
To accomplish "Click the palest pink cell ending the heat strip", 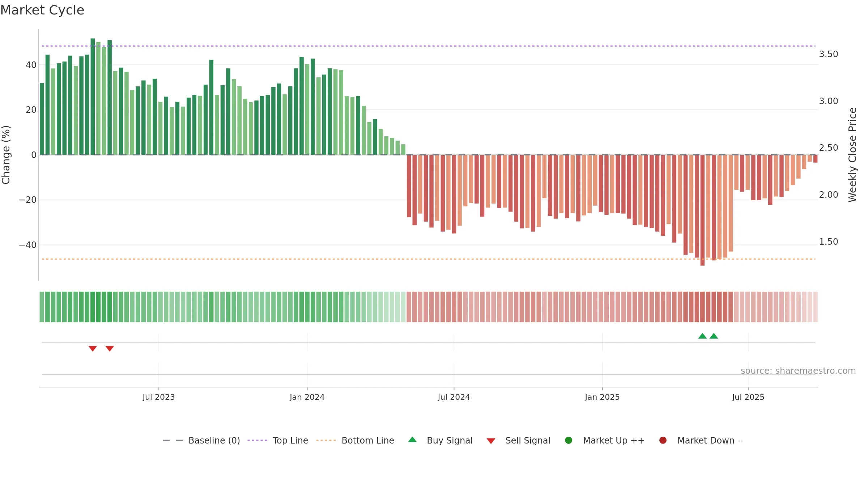I will pyautogui.click(x=816, y=307).
